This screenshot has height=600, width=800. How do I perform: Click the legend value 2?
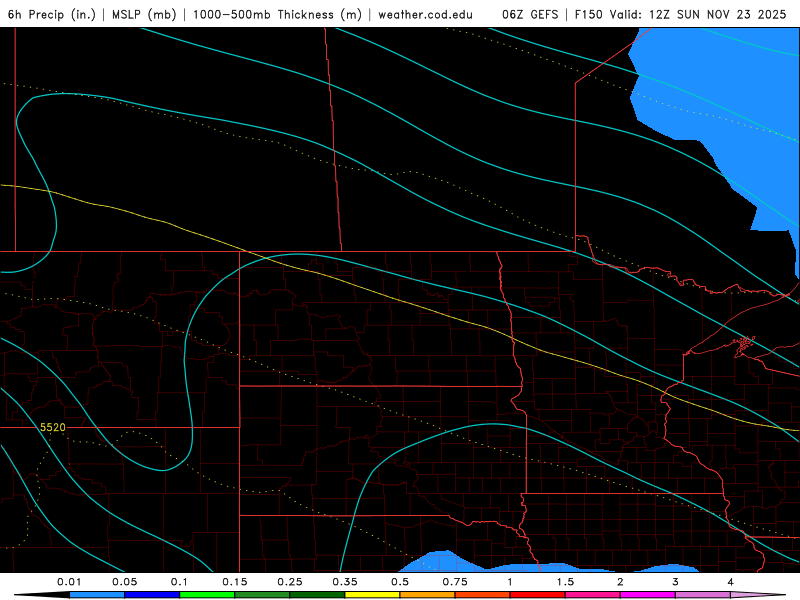click(620, 582)
